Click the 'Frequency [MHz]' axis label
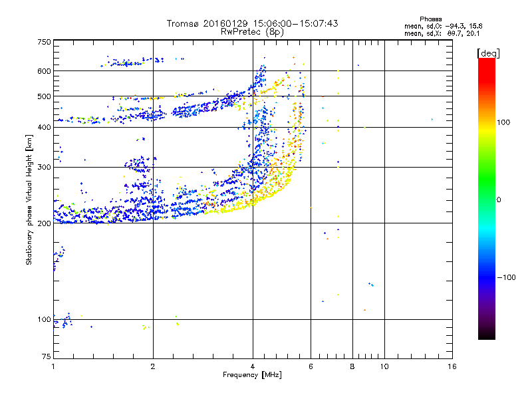 pos(252,375)
